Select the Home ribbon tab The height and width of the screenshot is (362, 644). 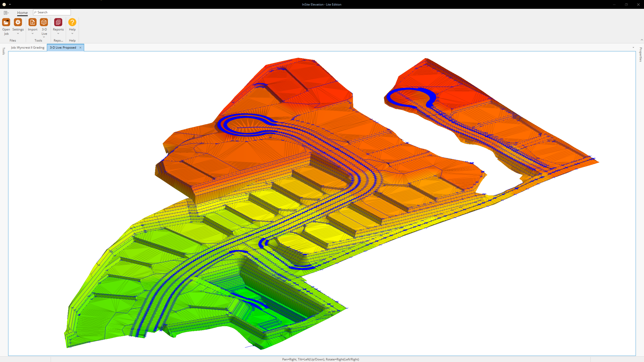pos(22,12)
